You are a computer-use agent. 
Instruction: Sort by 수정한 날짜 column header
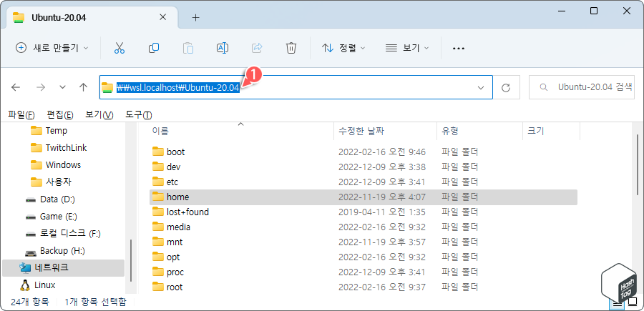385,132
